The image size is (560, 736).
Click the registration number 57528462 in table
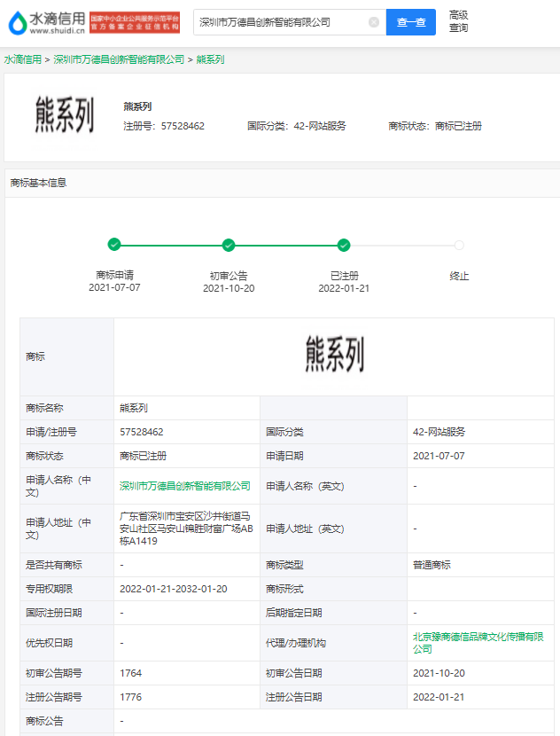[142, 432]
